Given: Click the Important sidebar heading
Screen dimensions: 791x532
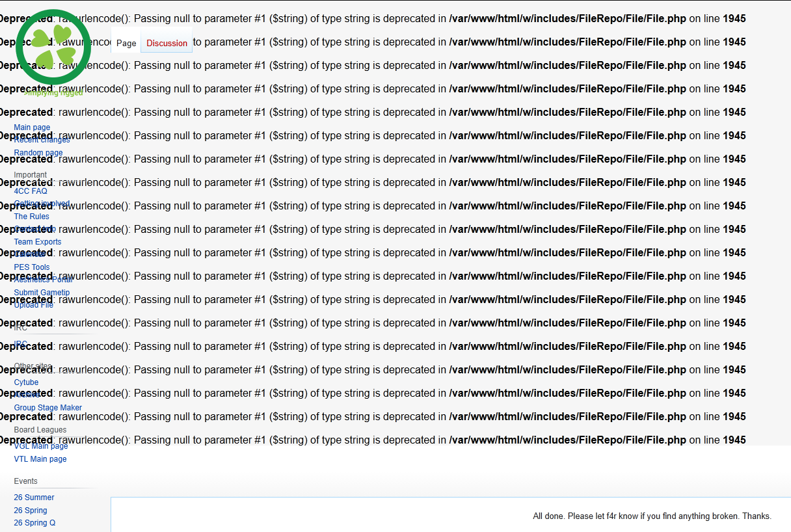Looking at the screenshot, I should [31, 175].
